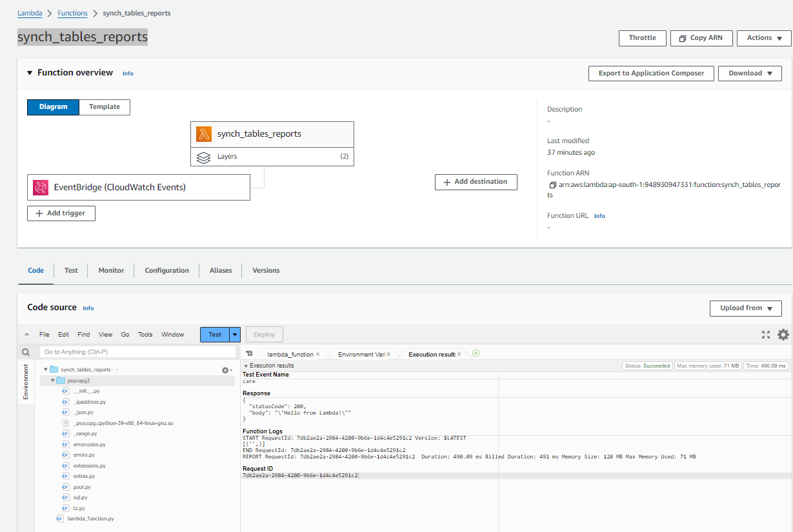
Task: Click the orange Lambda function icon
Action: pyautogui.click(x=204, y=134)
